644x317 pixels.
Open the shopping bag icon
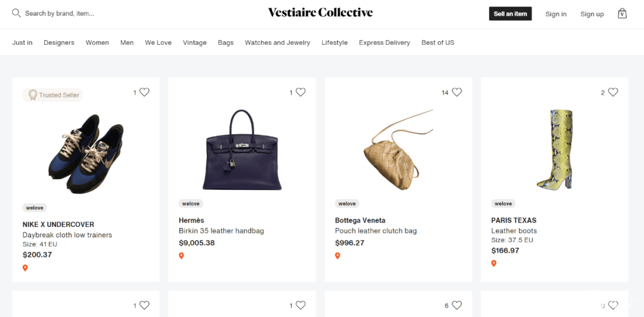tap(622, 13)
